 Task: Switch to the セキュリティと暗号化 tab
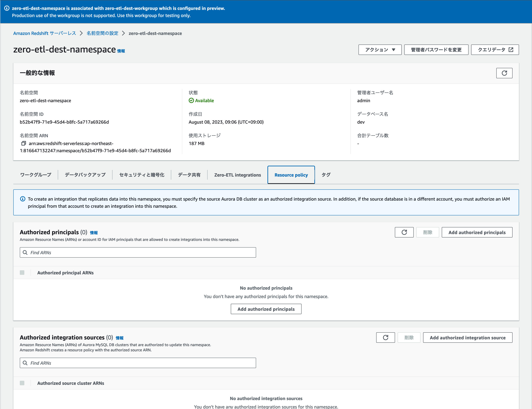tap(142, 175)
